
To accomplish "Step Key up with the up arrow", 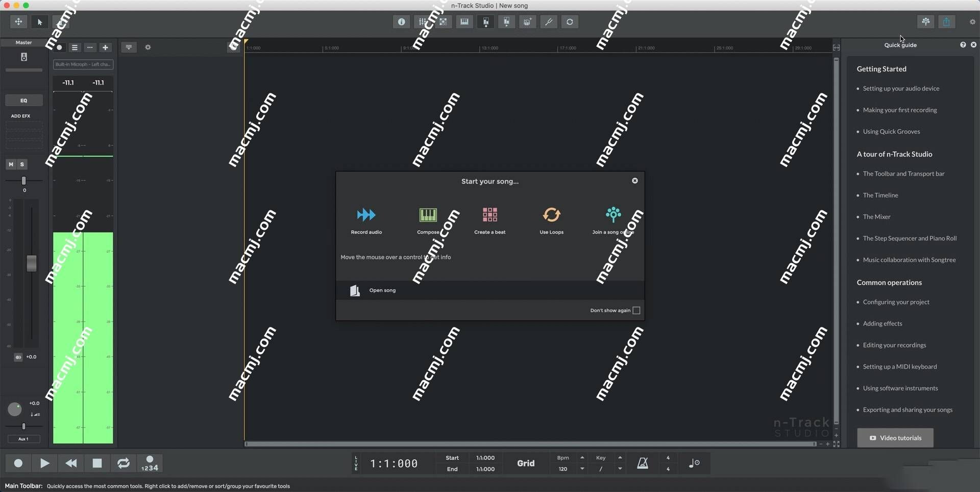I will pos(620,458).
